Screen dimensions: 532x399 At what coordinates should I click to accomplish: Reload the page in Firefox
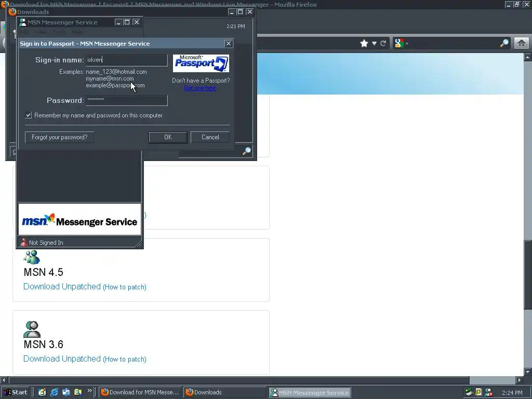[x=383, y=44]
